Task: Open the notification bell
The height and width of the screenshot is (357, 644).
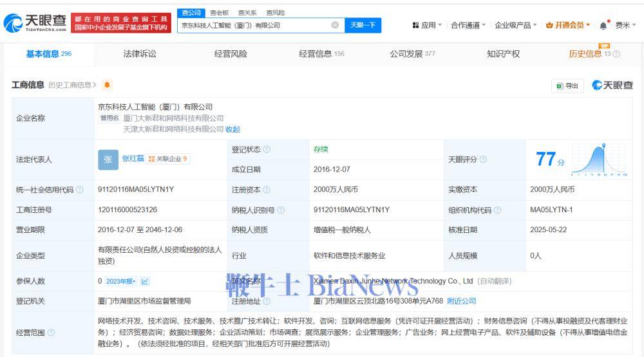Action: pyautogui.click(x=603, y=26)
